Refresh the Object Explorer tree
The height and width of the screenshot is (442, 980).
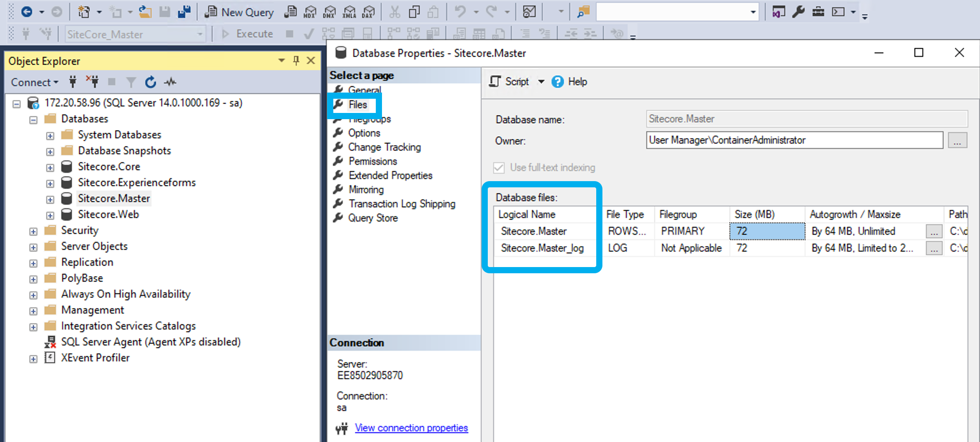pos(150,82)
